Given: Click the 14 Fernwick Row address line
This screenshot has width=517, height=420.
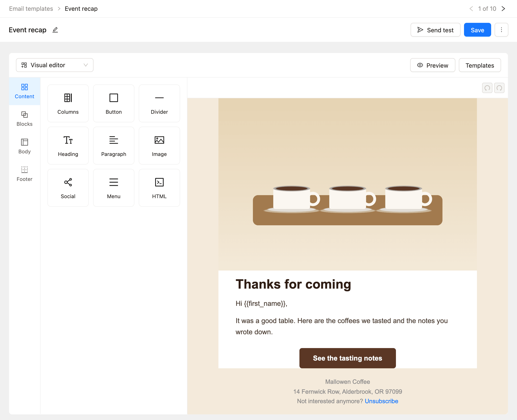Looking at the screenshot, I should point(347,391).
